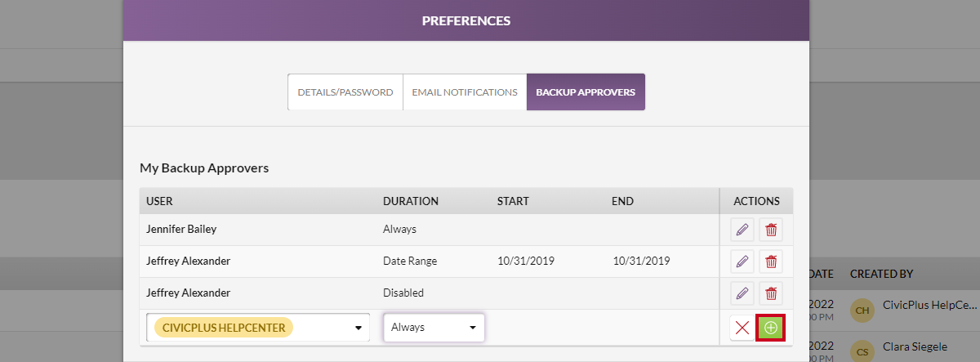Click the USER column header
980x362 pixels.
[159, 201]
